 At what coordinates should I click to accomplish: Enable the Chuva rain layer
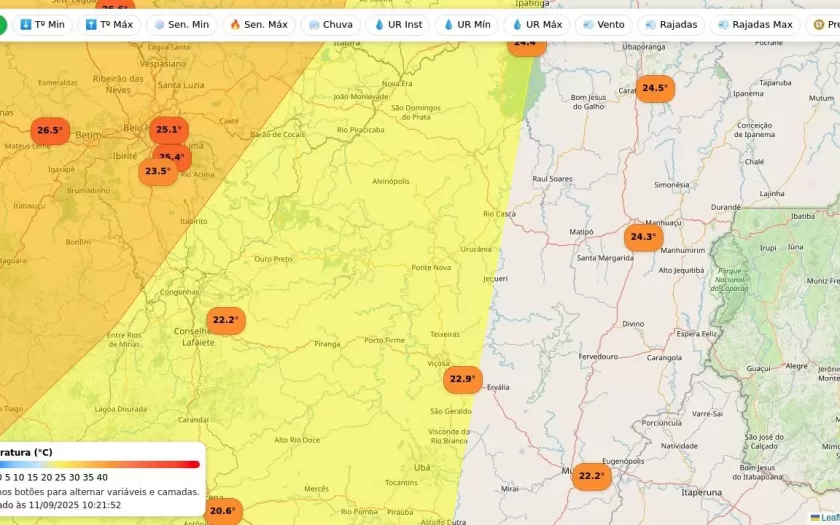(x=330, y=24)
